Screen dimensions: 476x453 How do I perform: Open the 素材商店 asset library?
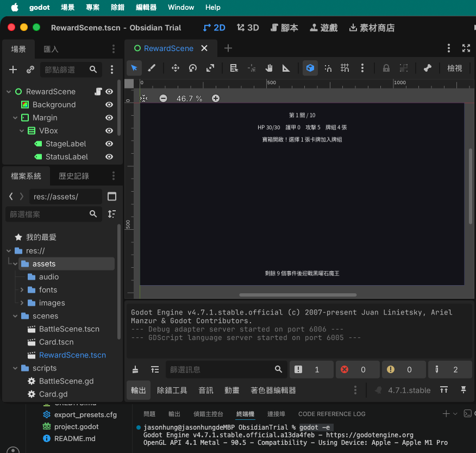point(372,28)
